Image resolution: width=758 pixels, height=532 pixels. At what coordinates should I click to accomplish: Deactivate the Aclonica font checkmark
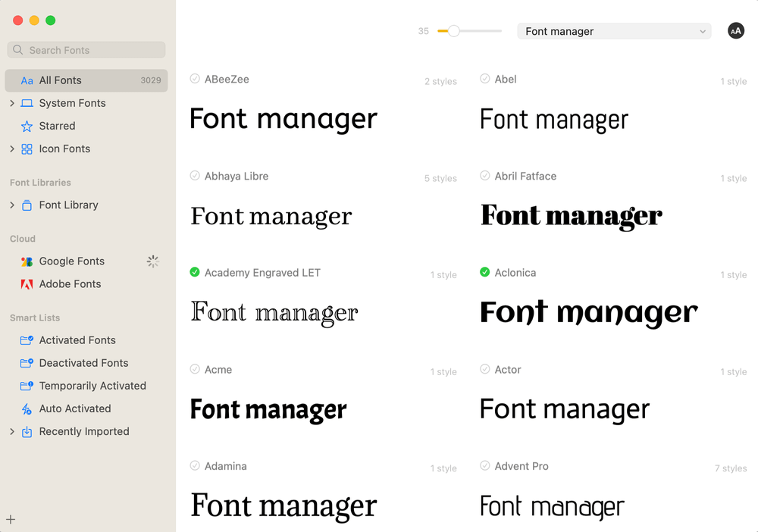coord(485,272)
